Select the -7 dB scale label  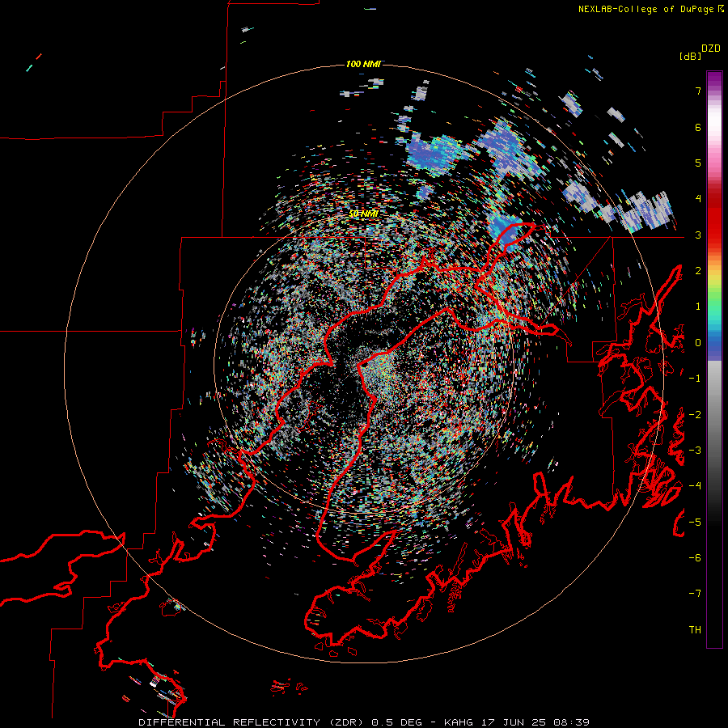695,594
